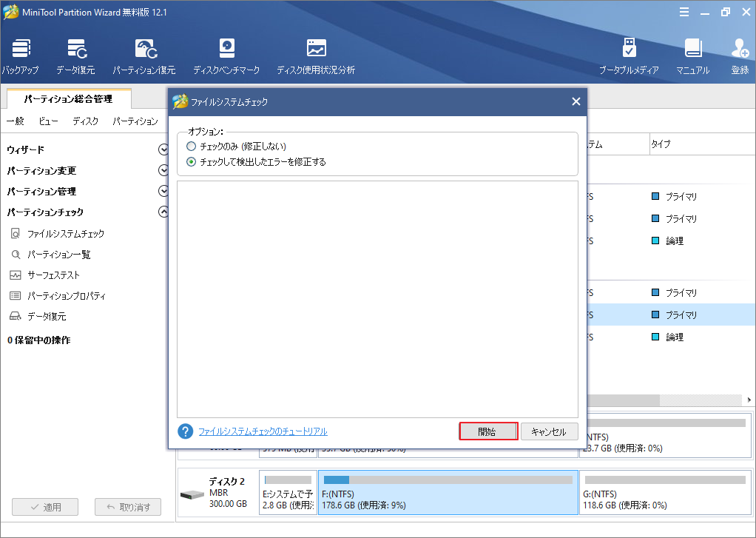Open the ディスク menu
The width and height of the screenshot is (756, 538).
coord(85,121)
